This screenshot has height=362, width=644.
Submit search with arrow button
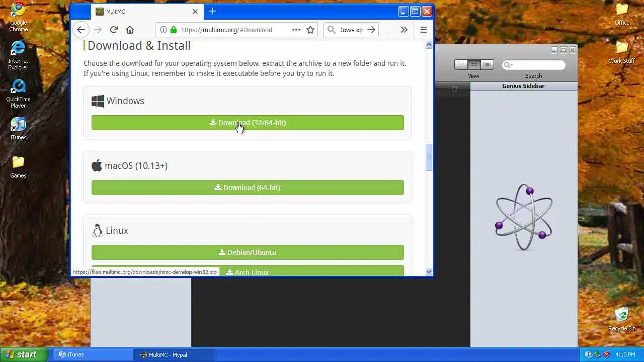pos(371,30)
